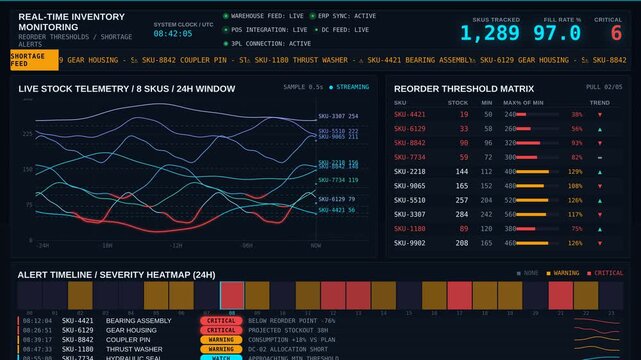The width and height of the screenshot is (641, 360).
Task: Click the Fill Rate 97.0 value
Action: pos(557,33)
